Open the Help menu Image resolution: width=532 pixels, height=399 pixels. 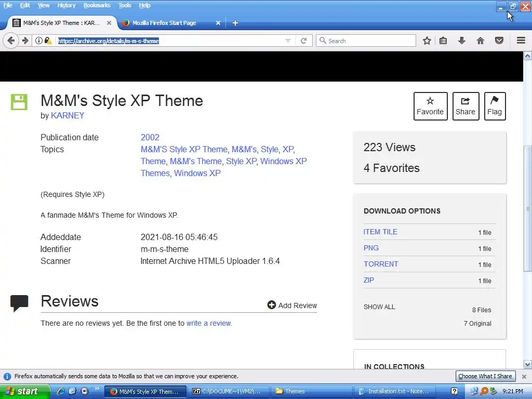coord(144,5)
